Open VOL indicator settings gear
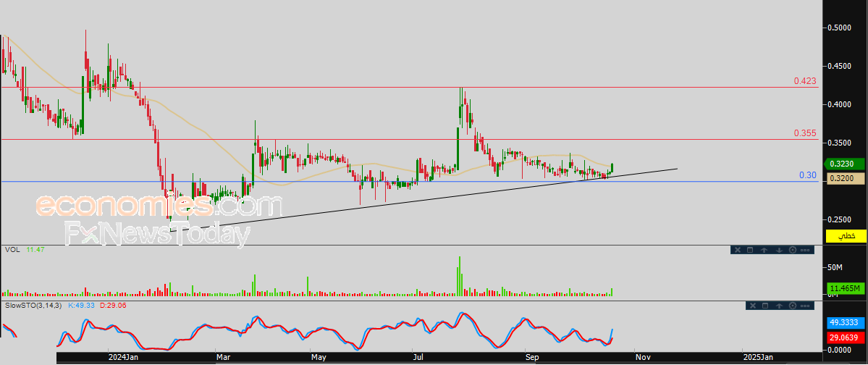868x365 pixels. click(792, 250)
